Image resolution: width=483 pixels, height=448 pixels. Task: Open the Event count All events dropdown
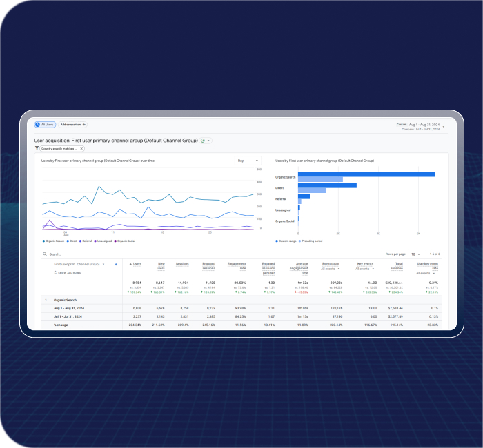click(x=332, y=269)
